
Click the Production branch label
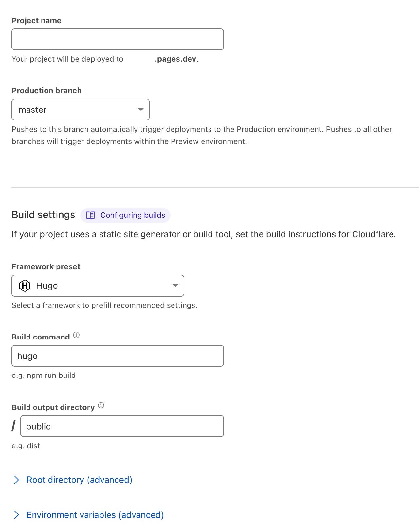coord(46,91)
